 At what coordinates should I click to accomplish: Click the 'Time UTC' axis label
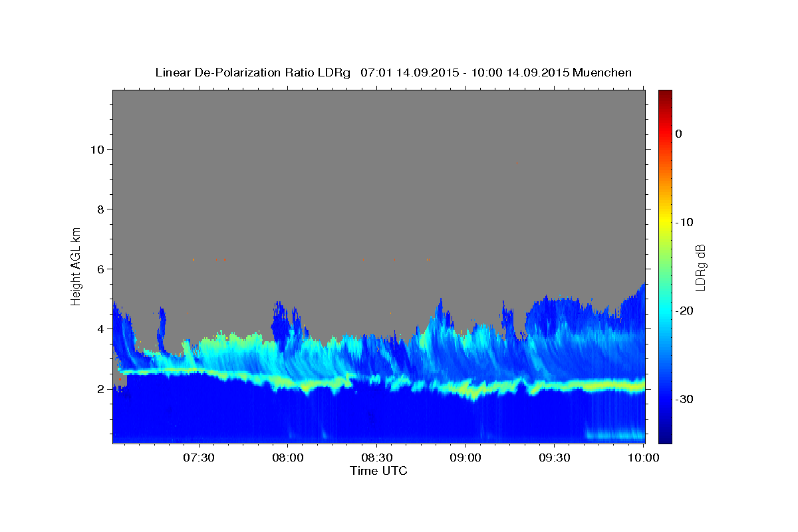tap(378, 471)
